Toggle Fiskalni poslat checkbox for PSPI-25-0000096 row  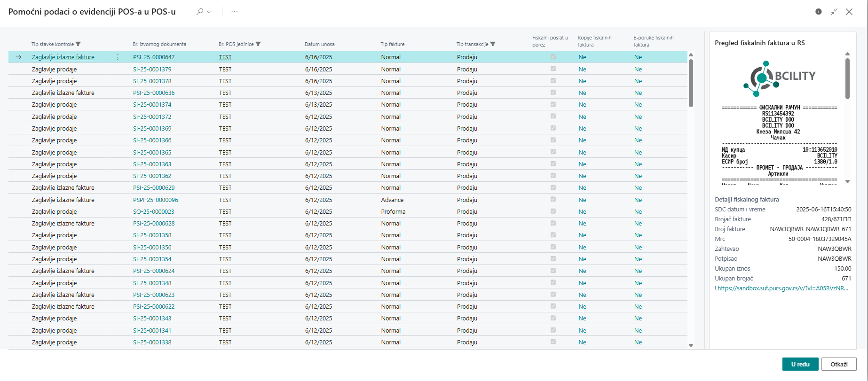(x=553, y=200)
